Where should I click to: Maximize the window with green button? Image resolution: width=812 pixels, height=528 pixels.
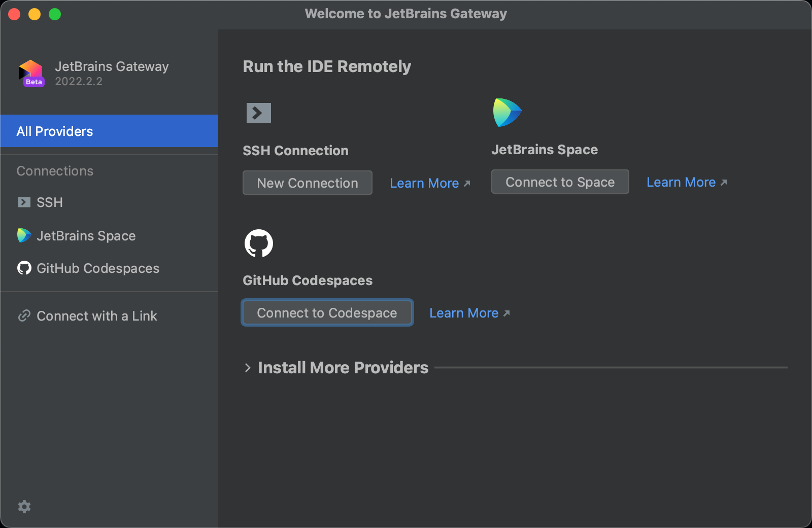click(x=55, y=14)
